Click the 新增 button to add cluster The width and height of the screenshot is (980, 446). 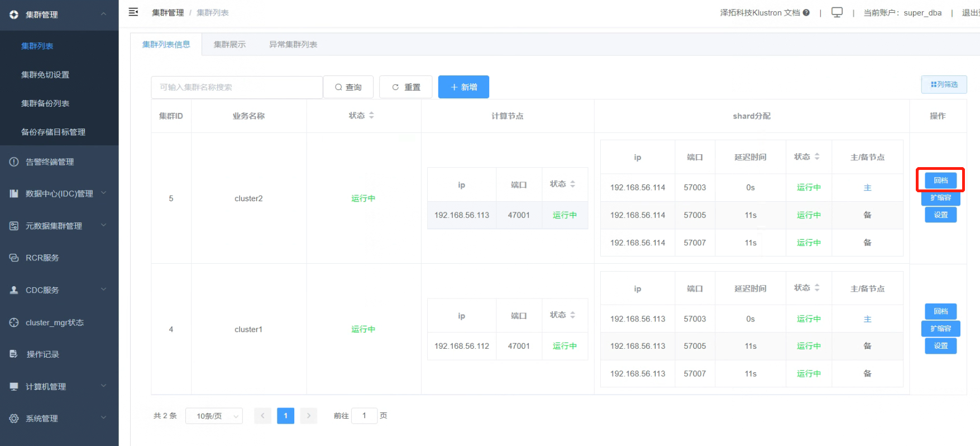click(x=463, y=87)
